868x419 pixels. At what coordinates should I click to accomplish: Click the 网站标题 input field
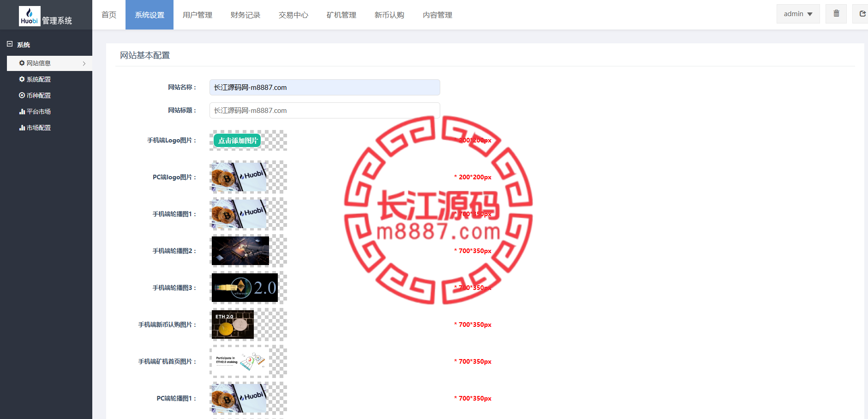[x=324, y=110]
